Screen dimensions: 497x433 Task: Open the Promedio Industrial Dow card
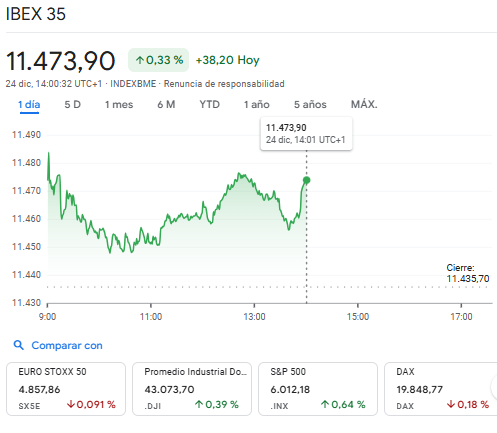tap(192, 389)
